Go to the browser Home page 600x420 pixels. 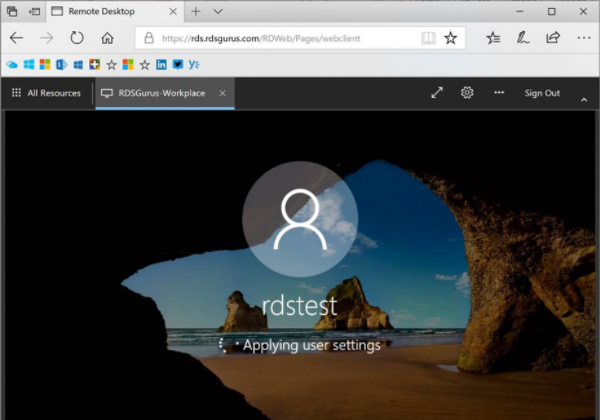tap(107, 38)
